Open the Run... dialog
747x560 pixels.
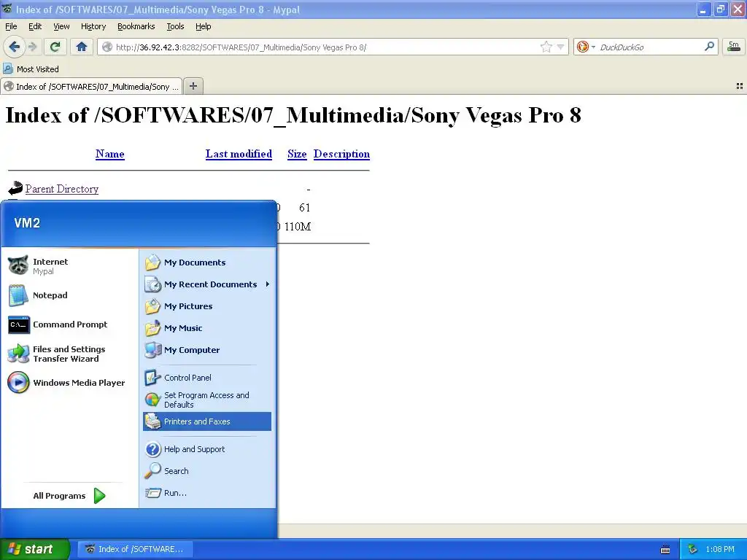point(207,493)
